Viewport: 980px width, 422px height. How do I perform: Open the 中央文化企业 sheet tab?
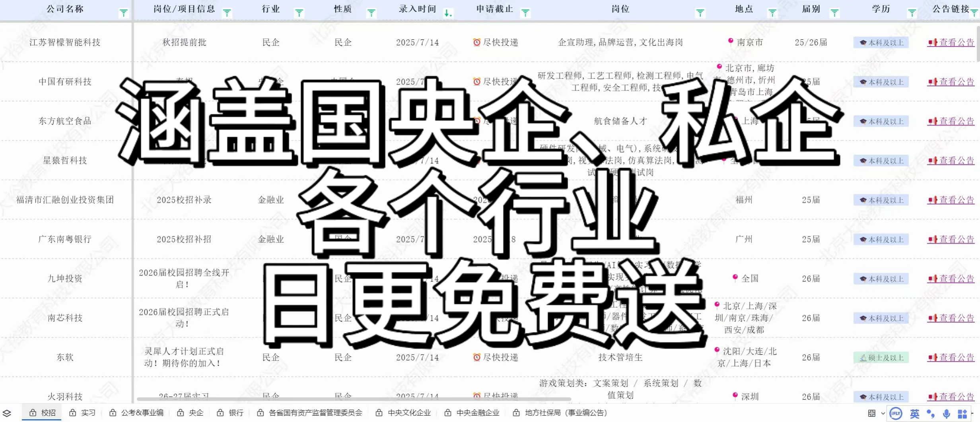click(x=403, y=413)
